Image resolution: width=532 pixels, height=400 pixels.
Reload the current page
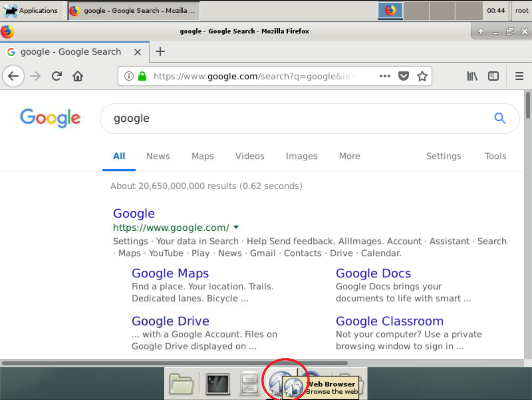pyautogui.click(x=56, y=76)
